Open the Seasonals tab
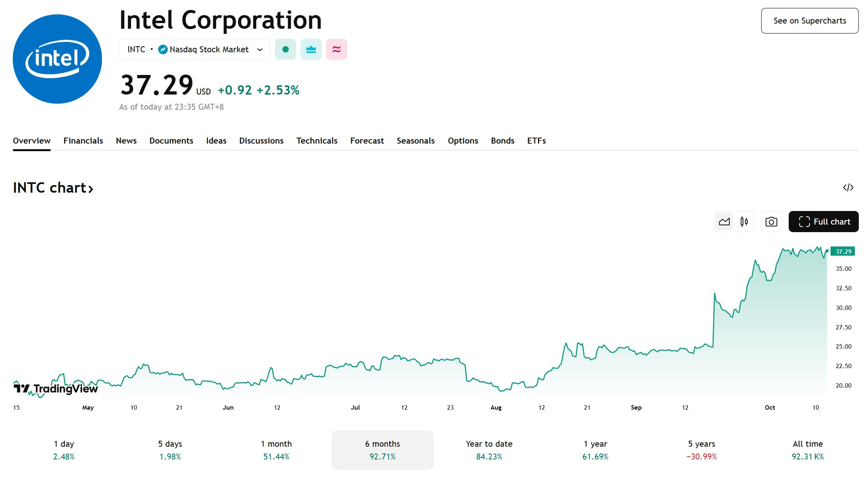The height and width of the screenshot is (481, 868). (x=416, y=141)
